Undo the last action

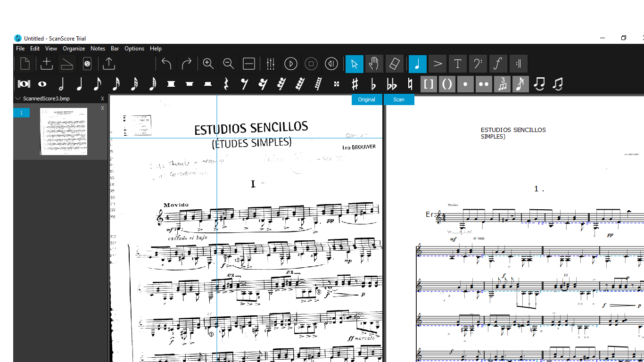pyautogui.click(x=166, y=64)
